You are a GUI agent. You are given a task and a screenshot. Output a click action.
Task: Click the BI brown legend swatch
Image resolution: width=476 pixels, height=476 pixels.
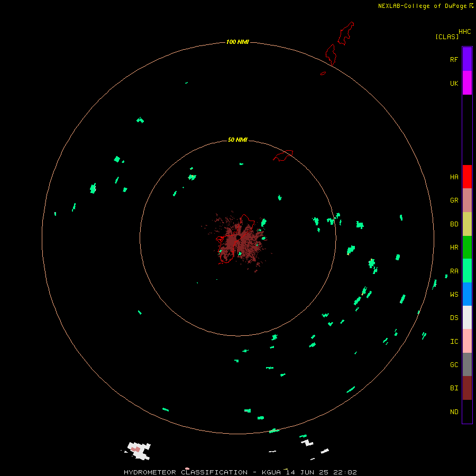467,388
